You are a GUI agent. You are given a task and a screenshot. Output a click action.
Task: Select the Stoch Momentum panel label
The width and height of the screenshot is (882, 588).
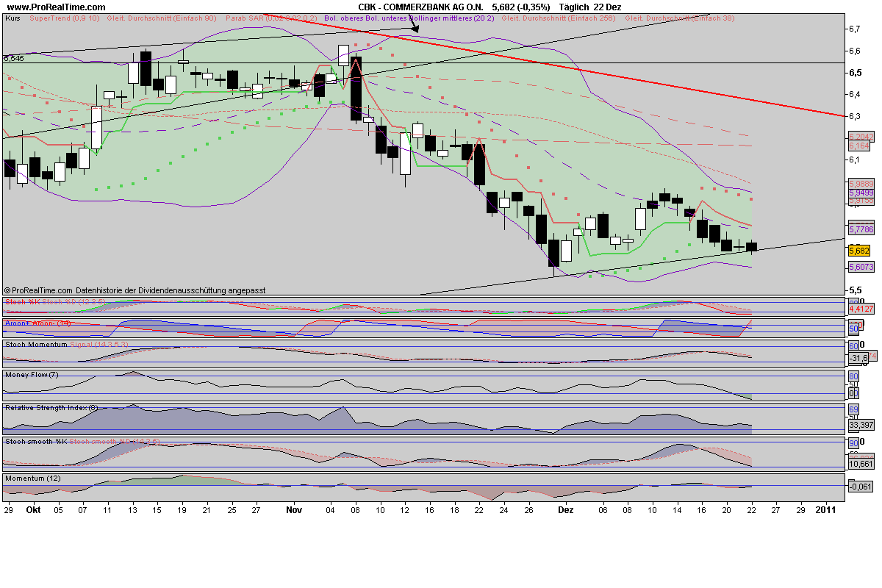point(36,343)
